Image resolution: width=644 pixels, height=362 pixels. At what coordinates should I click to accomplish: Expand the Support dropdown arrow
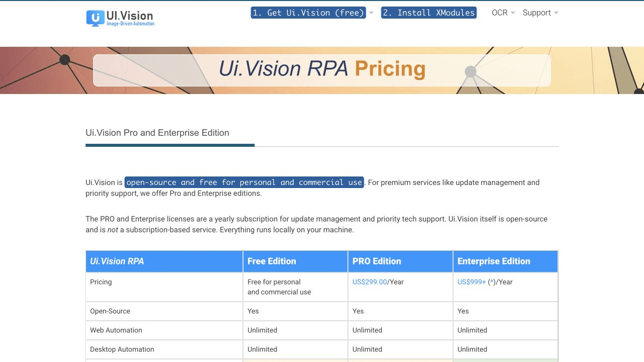(556, 13)
